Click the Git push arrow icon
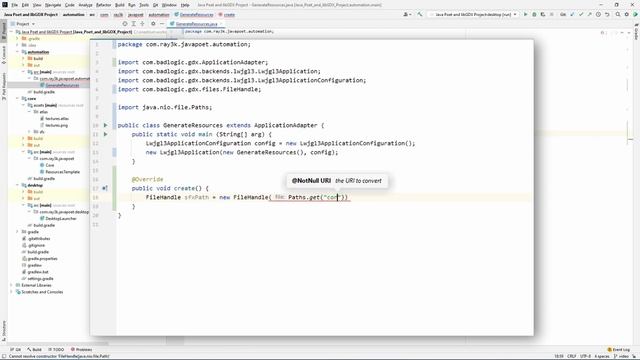640x360 pixels. [x=589, y=14]
